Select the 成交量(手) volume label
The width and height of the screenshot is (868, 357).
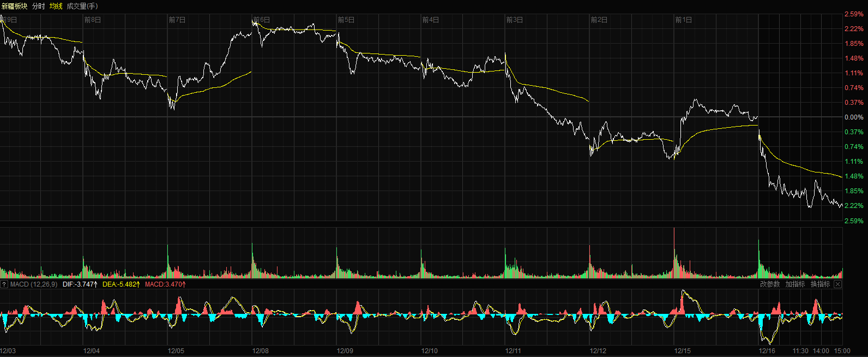coord(82,6)
